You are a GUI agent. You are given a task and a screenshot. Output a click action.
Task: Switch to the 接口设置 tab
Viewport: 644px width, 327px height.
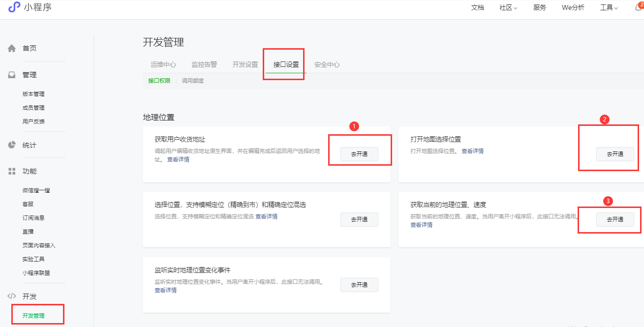click(x=286, y=64)
